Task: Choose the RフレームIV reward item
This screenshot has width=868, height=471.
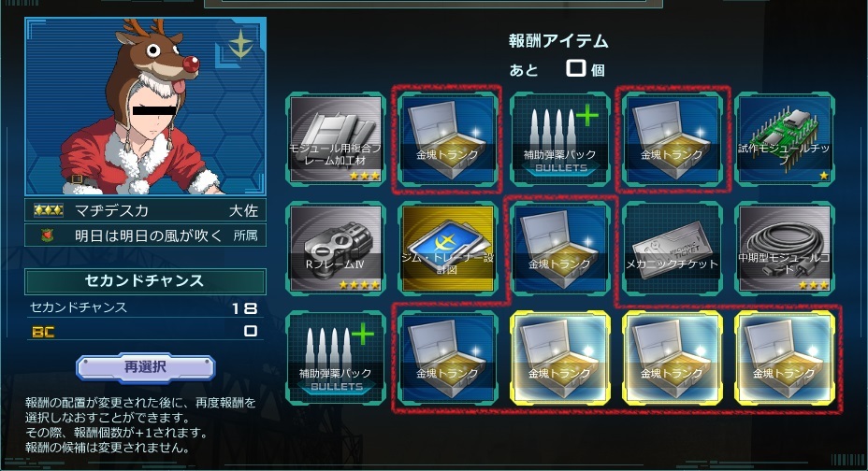Action: [336, 249]
